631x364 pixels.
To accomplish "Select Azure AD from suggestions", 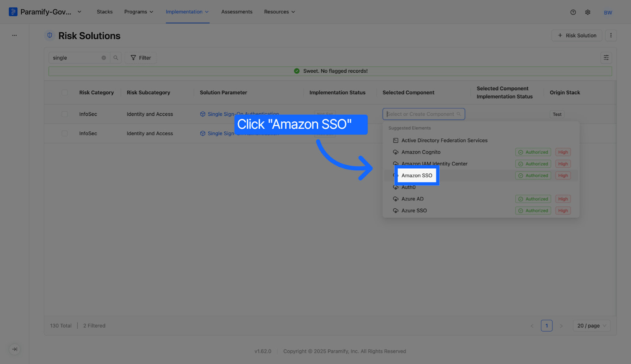I will coord(481,199).
